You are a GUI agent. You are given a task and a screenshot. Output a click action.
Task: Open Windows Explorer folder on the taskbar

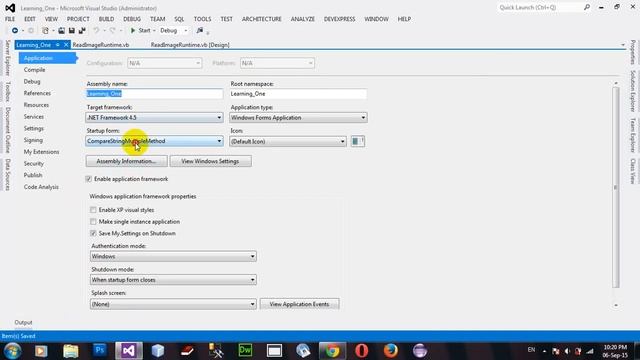pyautogui.click(x=71, y=351)
